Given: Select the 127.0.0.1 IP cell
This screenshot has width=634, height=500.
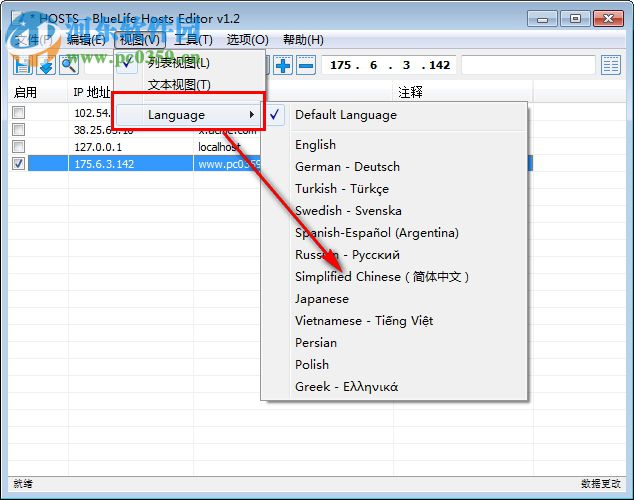Looking at the screenshot, I should coord(131,147).
